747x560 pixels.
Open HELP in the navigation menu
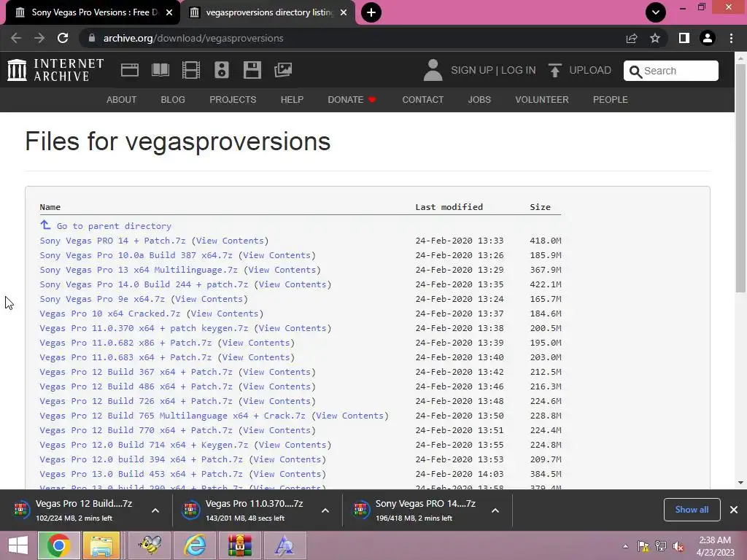[x=292, y=99]
